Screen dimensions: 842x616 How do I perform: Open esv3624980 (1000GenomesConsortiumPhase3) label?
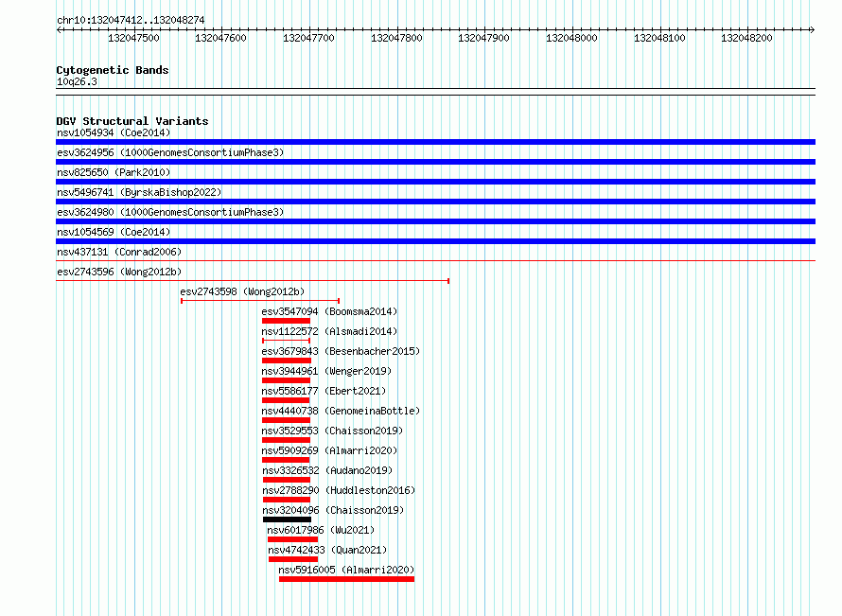pyautogui.click(x=170, y=212)
